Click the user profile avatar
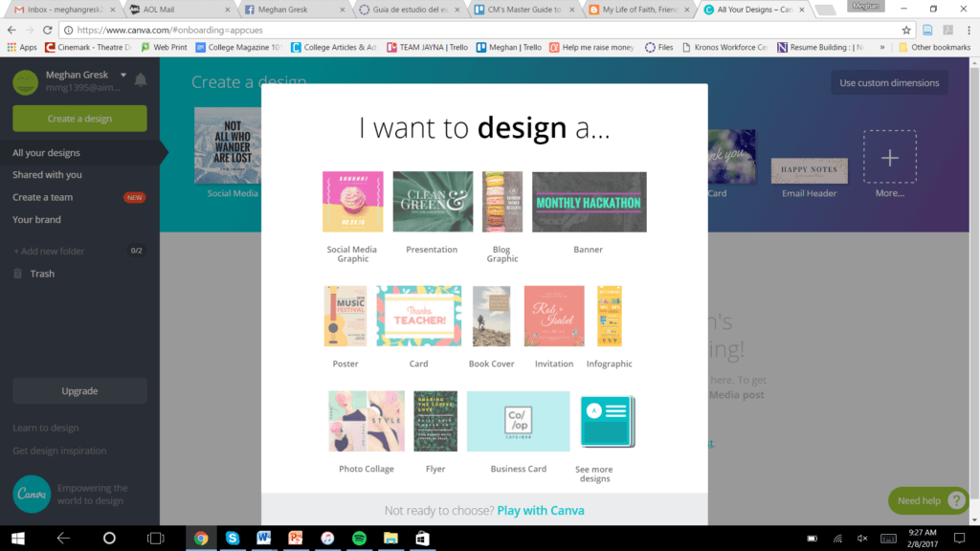980x551 pixels. click(x=26, y=82)
